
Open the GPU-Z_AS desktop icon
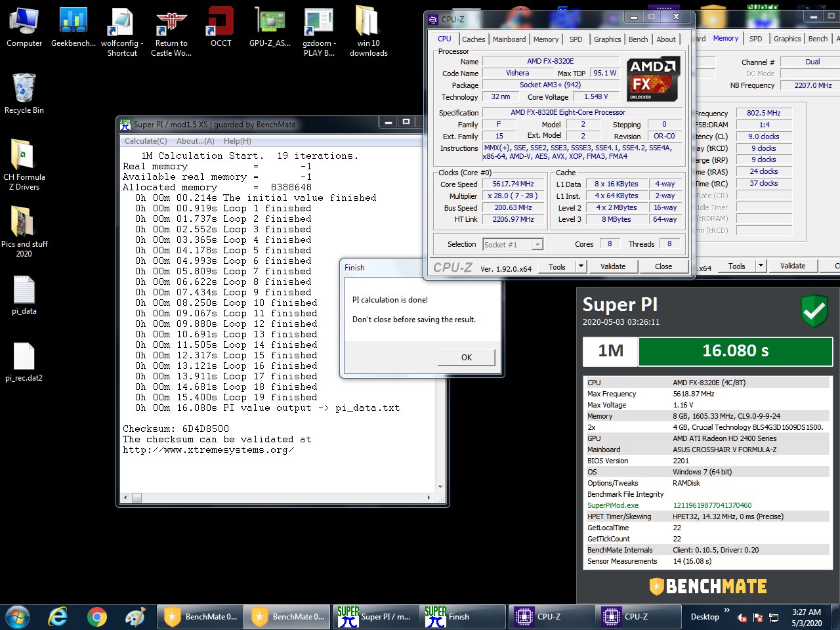(270, 28)
